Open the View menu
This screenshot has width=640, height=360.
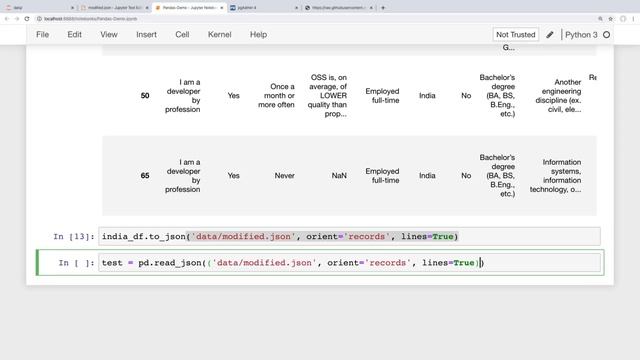click(x=109, y=35)
